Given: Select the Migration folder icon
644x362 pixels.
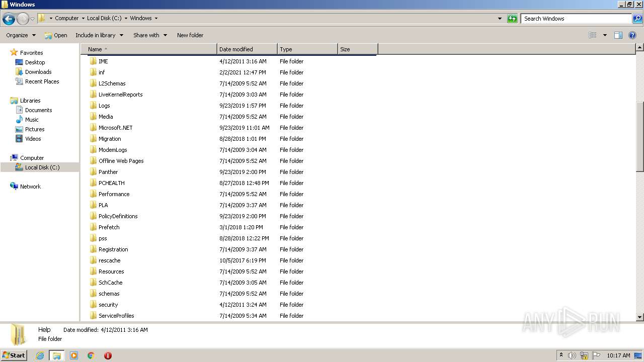Looking at the screenshot, I should click(93, 139).
